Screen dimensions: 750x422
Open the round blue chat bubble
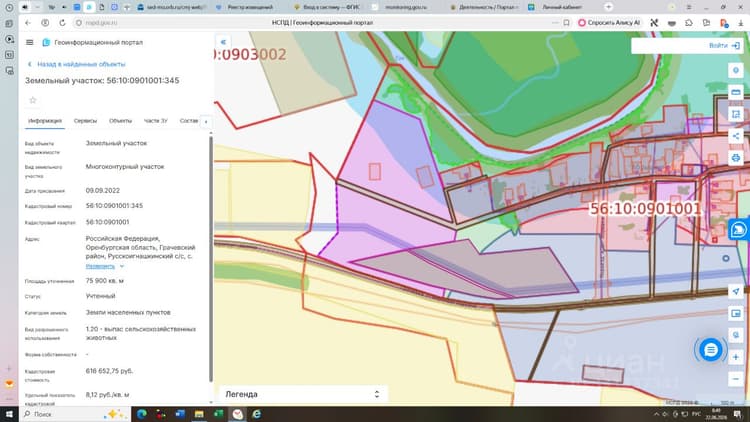coord(711,350)
